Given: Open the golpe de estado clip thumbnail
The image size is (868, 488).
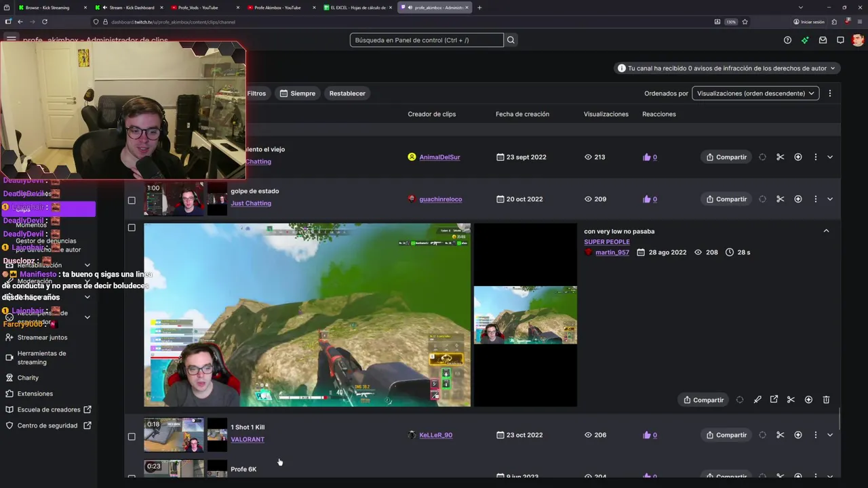Looking at the screenshot, I should click(174, 199).
